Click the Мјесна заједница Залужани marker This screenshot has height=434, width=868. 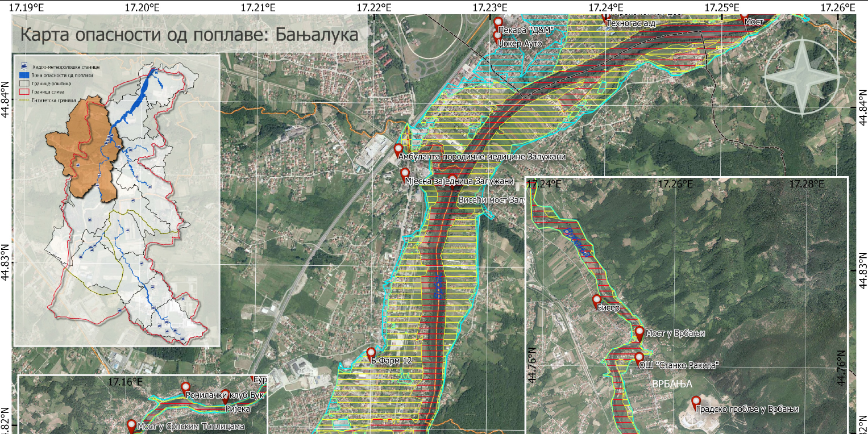405,173
